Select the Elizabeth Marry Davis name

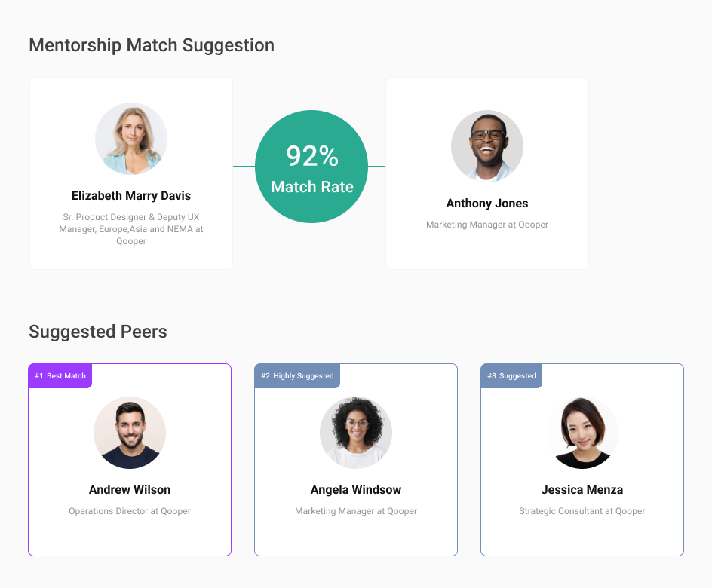tap(131, 196)
